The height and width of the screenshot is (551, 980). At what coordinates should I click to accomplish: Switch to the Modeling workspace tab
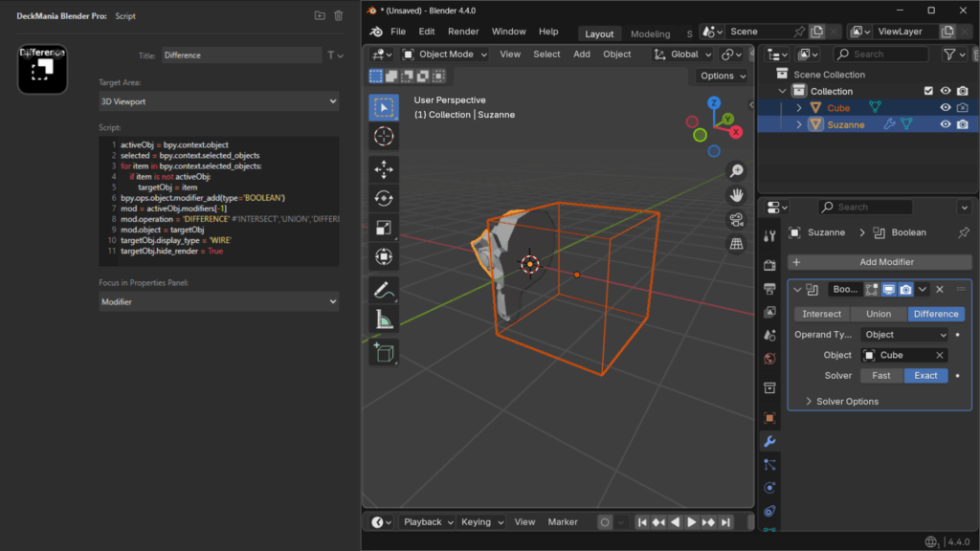tap(651, 33)
